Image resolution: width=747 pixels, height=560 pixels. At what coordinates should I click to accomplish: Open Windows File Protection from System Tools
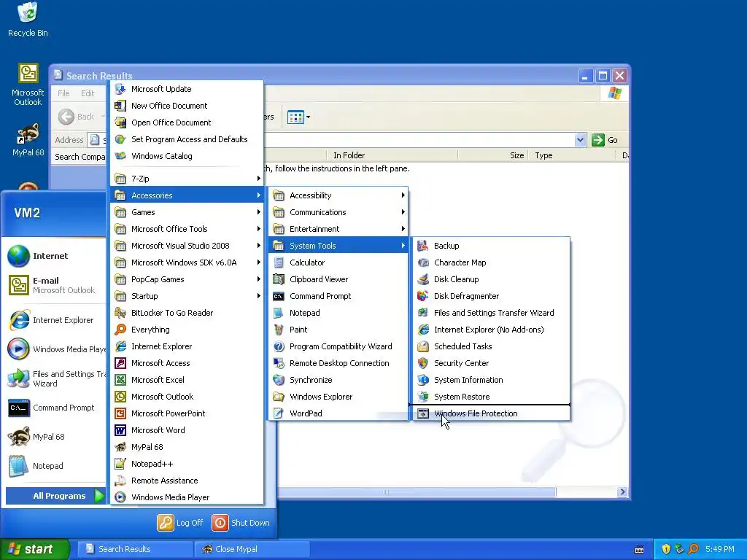click(x=491, y=413)
